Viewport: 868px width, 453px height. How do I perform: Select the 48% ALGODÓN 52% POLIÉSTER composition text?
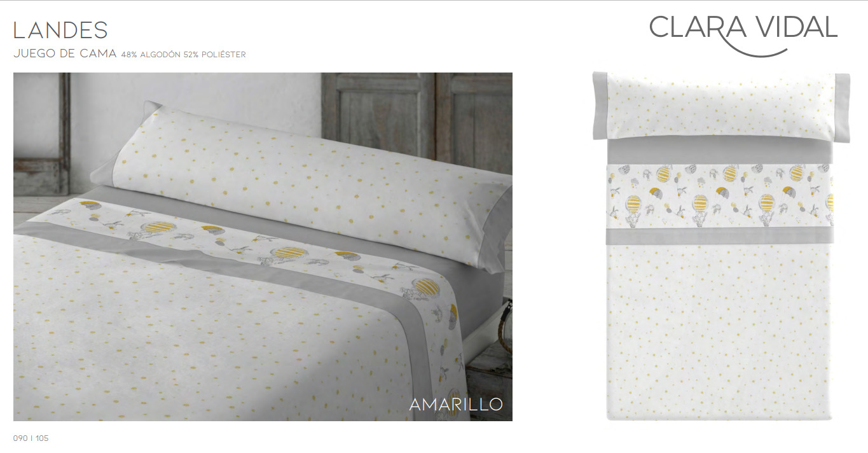tap(183, 55)
